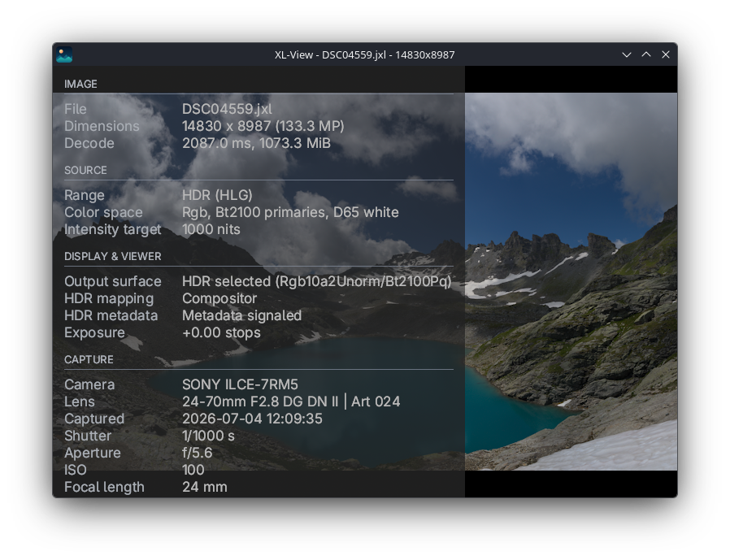Image resolution: width=730 pixels, height=560 pixels.
Task: Click the 'Exposure' label
Action: [94, 333]
